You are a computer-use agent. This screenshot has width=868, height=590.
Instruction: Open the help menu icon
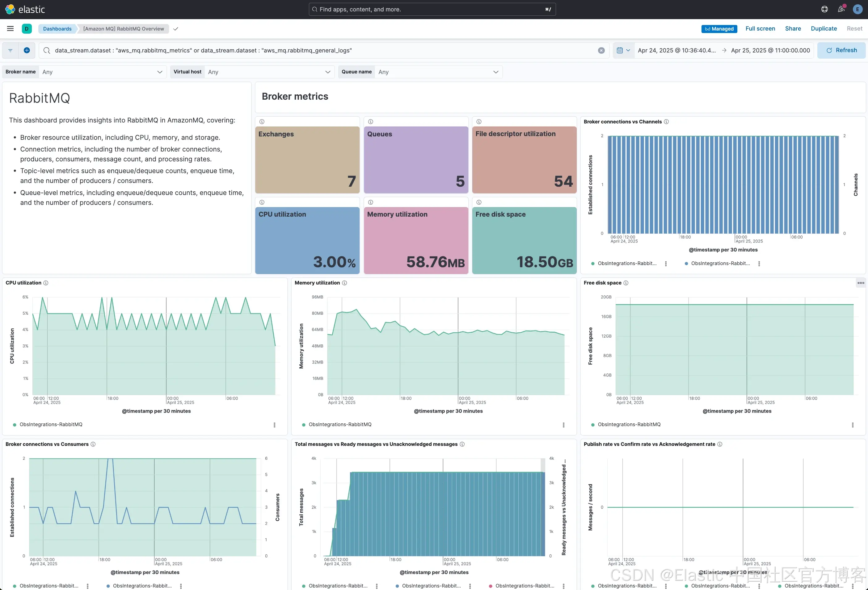pos(825,9)
